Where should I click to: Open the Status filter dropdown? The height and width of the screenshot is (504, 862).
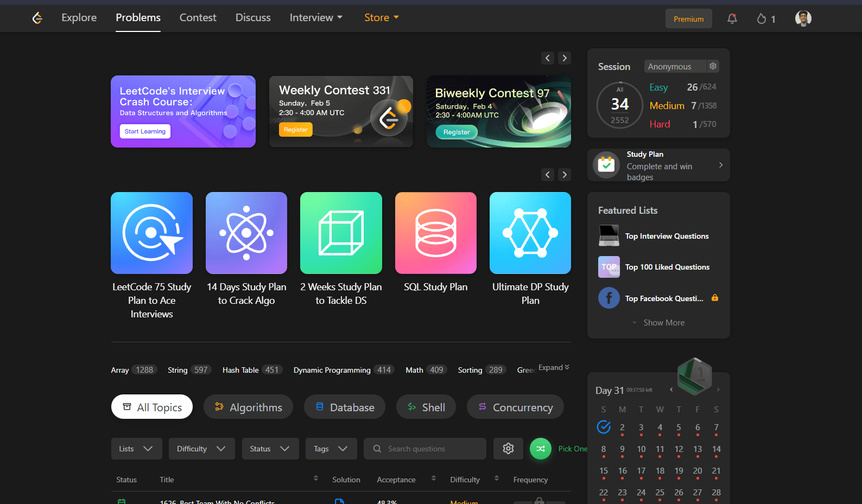[x=270, y=449]
